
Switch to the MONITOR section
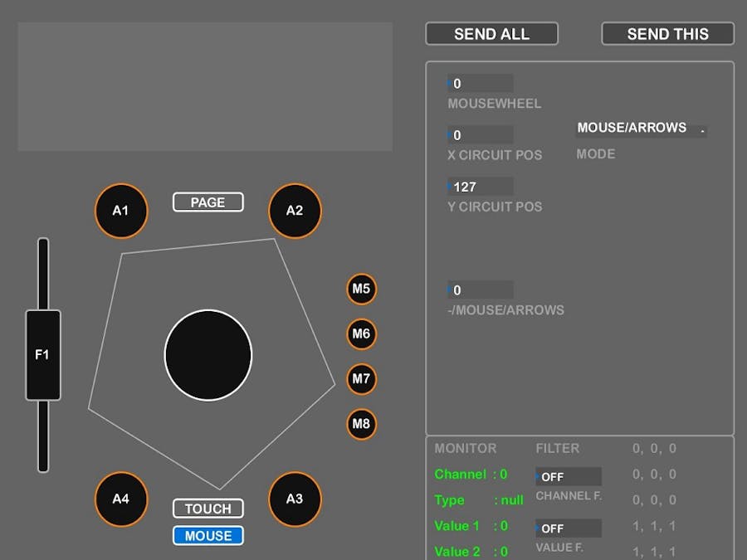pyautogui.click(x=465, y=448)
